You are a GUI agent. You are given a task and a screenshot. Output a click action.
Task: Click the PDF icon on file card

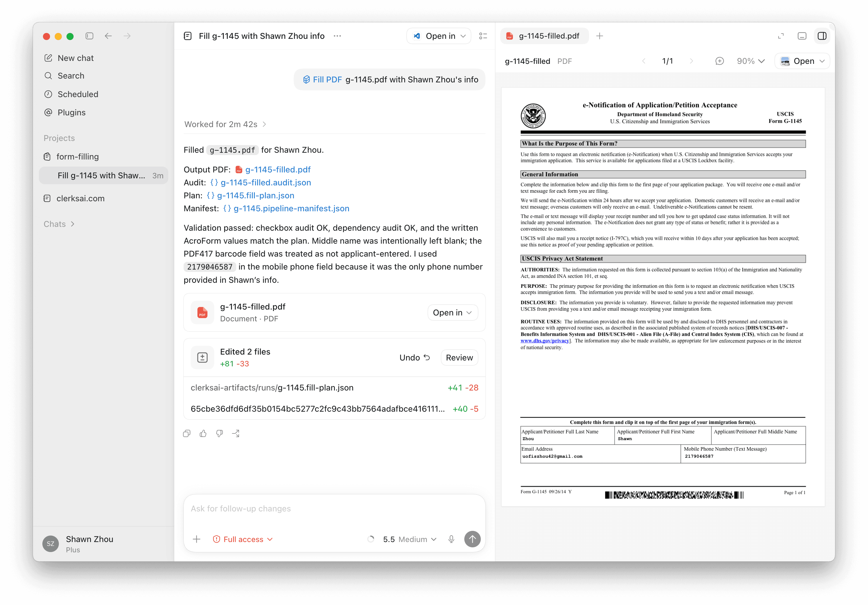(202, 313)
